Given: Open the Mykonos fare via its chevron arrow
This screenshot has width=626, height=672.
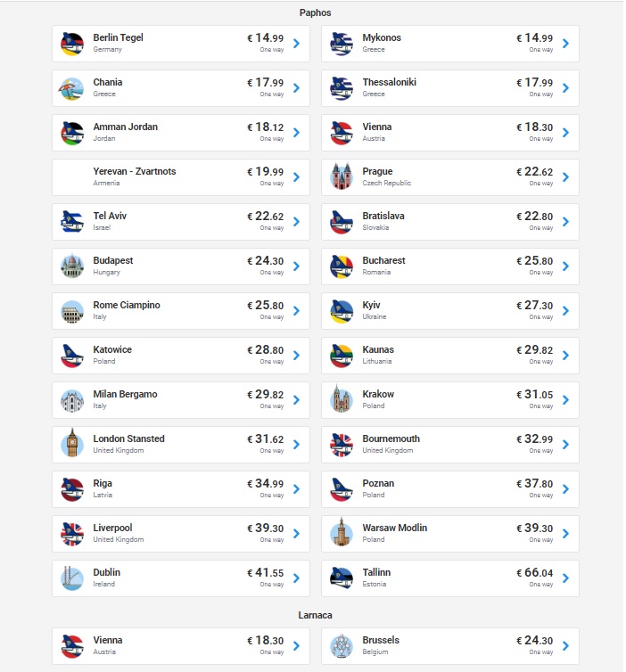Looking at the screenshot, I should click(566, 44).
